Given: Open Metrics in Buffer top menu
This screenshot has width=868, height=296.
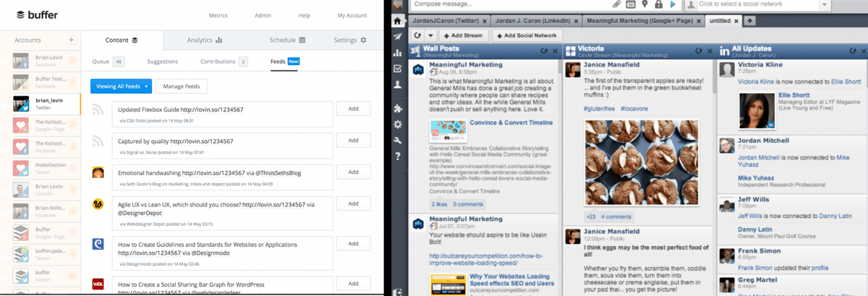Looking at the screenshot, I should 218,15.
